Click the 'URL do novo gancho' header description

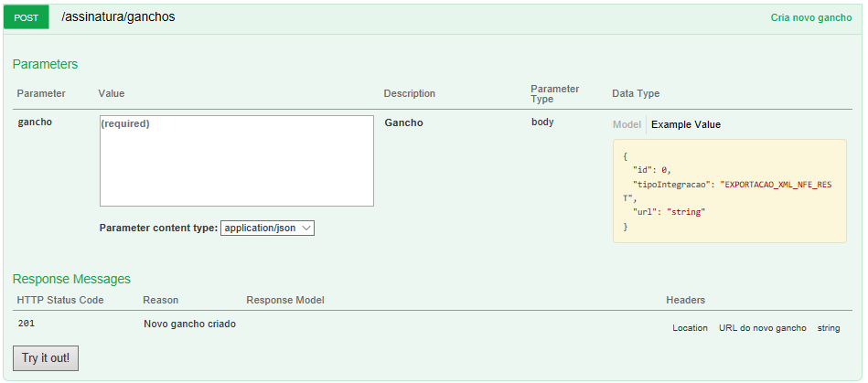click(x=762, y=327)
